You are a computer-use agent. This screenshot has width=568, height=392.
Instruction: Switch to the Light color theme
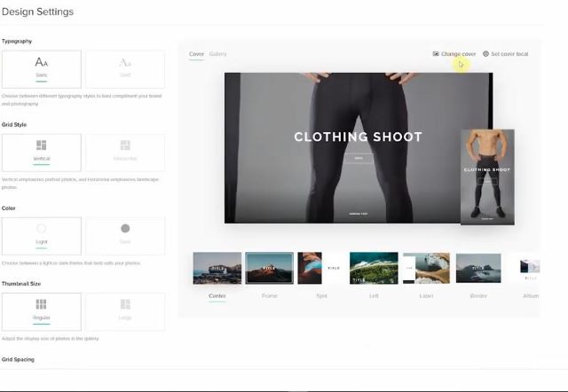tap(42, 235)
